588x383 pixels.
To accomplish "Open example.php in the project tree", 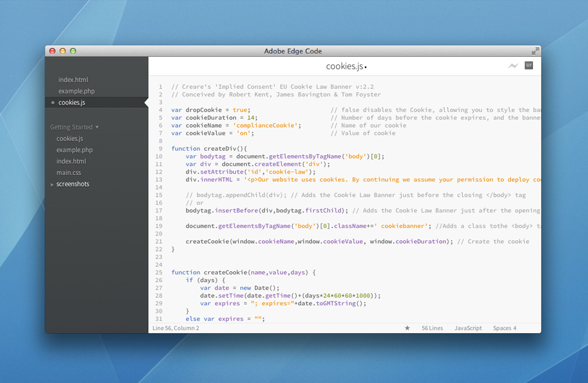I will pyautogui.click(x=74, y=150).
